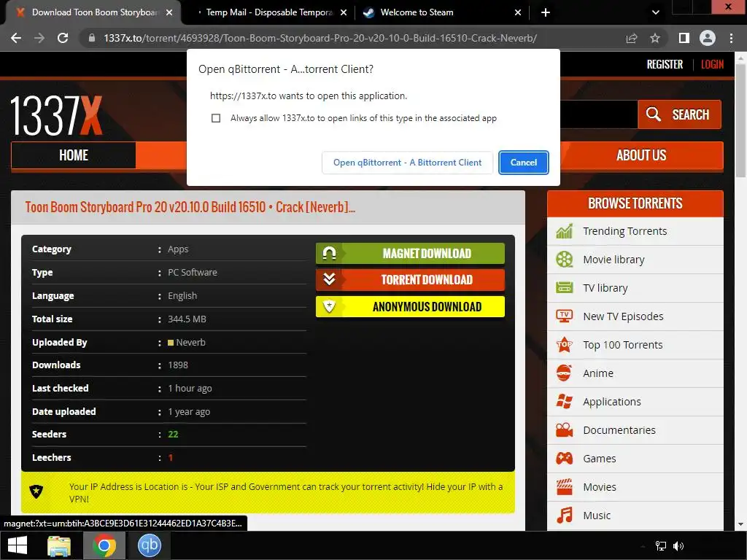Open the Chrome three-dot menu
Viewport: 747px width, 560px height.
coord(731,38)
